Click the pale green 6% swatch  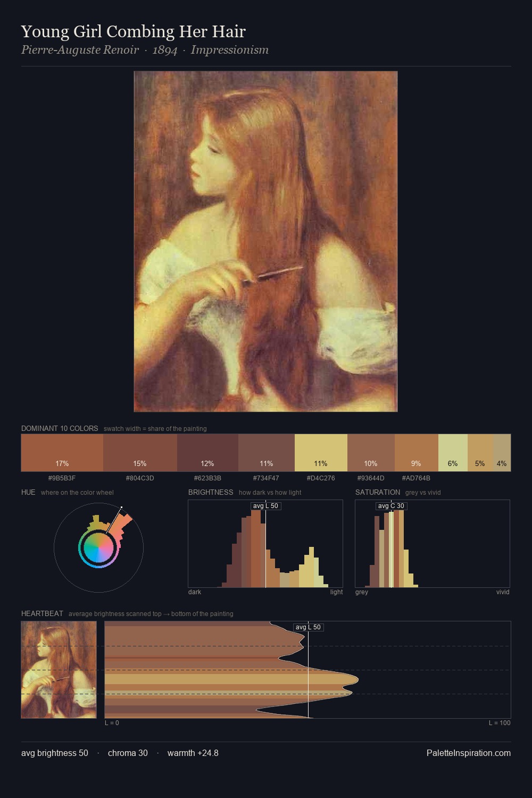click(x=453, y=453)
